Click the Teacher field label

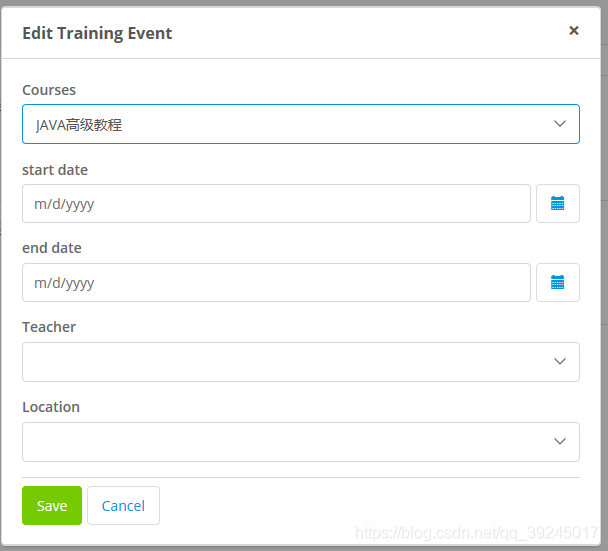[x=49, y=327]
